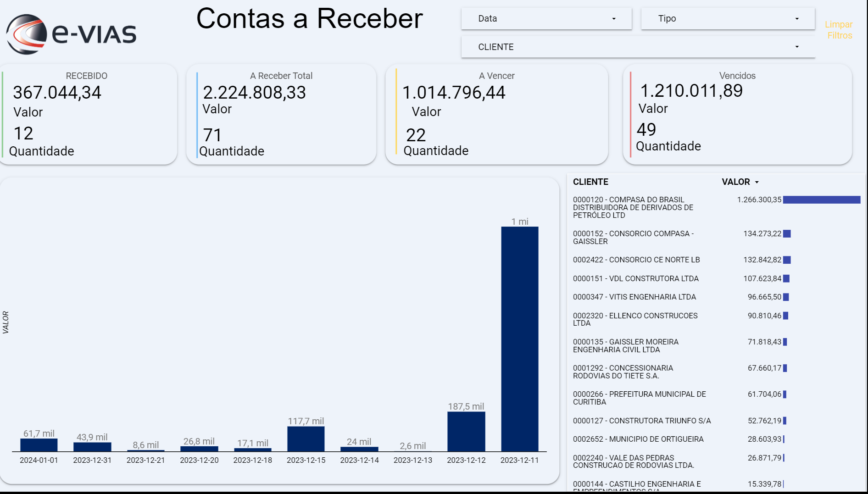The width and height of the screenshot is (868, 494).
Task: Select ELLENCO CONSTRUCOES LTDA row
Action: click(x=716, y=319)
